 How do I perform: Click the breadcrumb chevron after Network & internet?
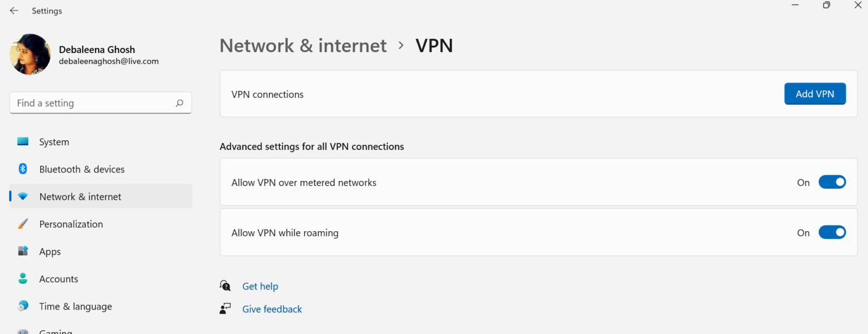coord(401,45)
